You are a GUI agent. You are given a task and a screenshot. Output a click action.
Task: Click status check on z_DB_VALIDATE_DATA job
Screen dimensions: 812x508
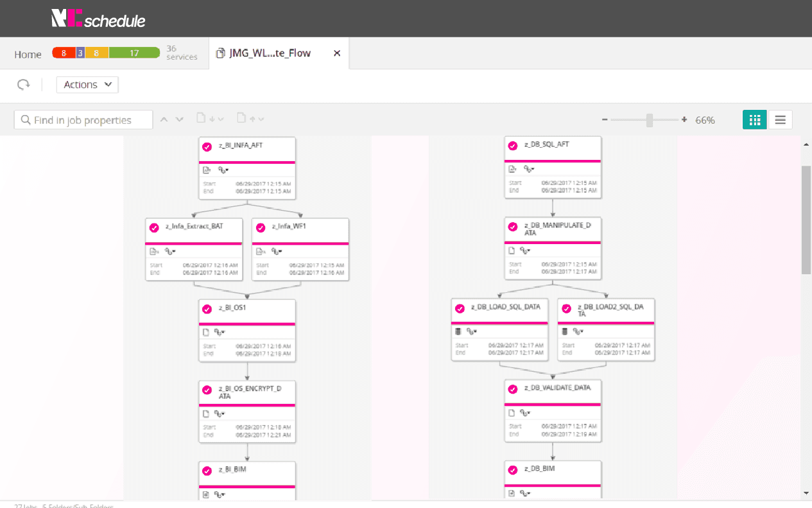[x=512, y=389]
